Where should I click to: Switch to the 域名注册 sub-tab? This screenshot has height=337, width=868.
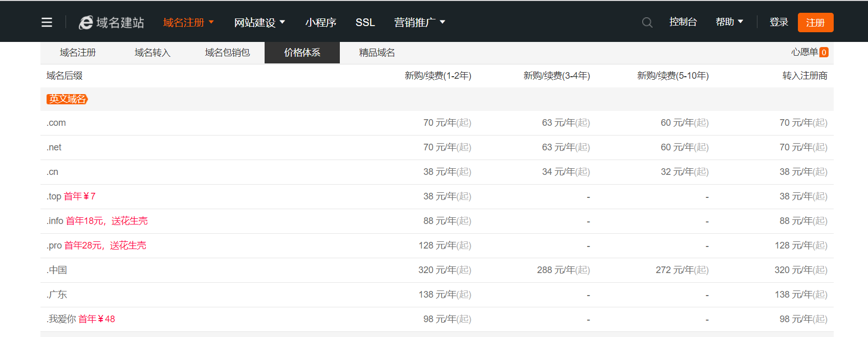[x=78, y=53]
